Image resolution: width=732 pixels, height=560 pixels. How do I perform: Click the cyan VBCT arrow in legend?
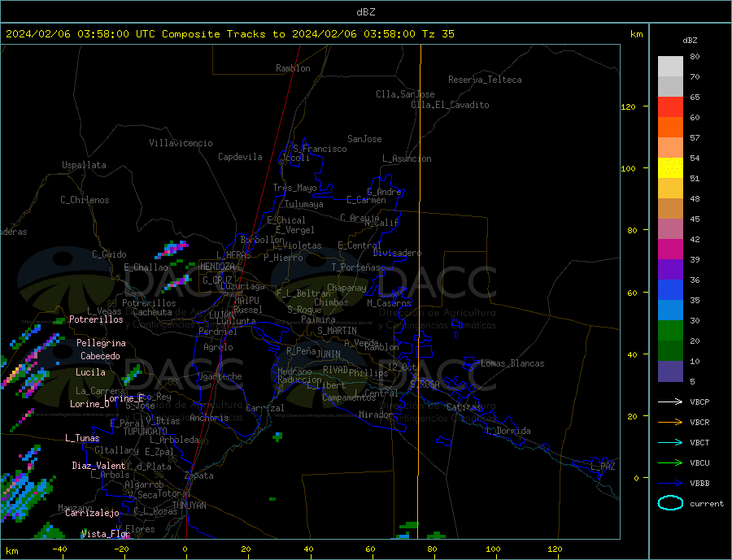[670, 442]
